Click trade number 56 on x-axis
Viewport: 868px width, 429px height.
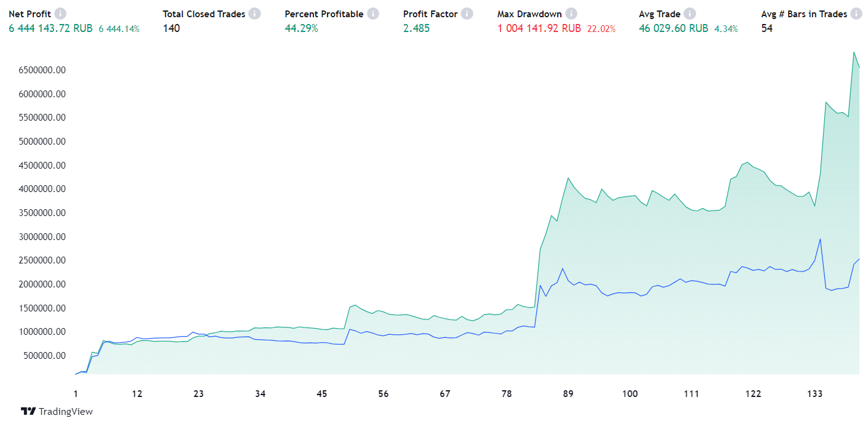click(384, 394)
